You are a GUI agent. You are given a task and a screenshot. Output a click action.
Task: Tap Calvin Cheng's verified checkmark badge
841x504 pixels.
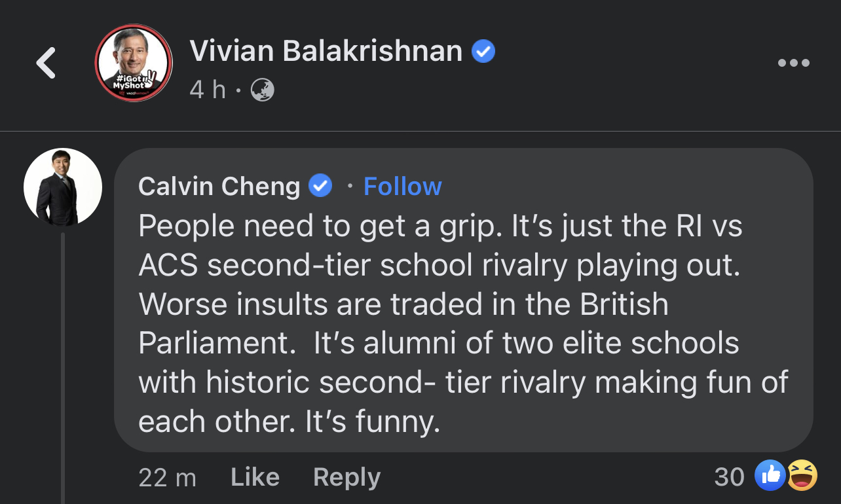point(320,187)
